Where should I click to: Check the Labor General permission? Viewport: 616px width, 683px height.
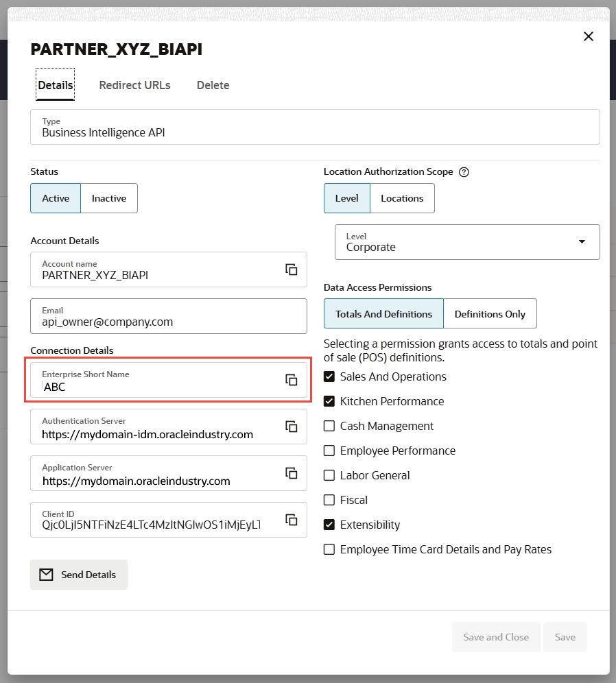tap(329, 475)
